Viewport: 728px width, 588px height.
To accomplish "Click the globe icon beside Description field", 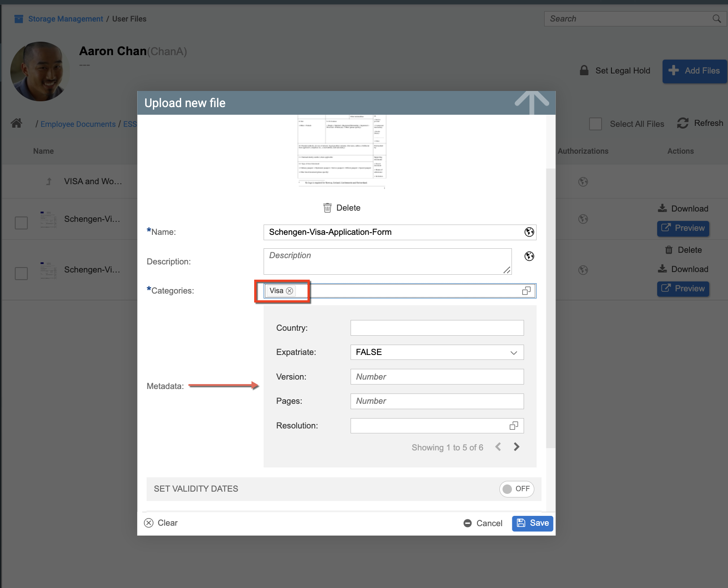I will click(x=529, y=256).
